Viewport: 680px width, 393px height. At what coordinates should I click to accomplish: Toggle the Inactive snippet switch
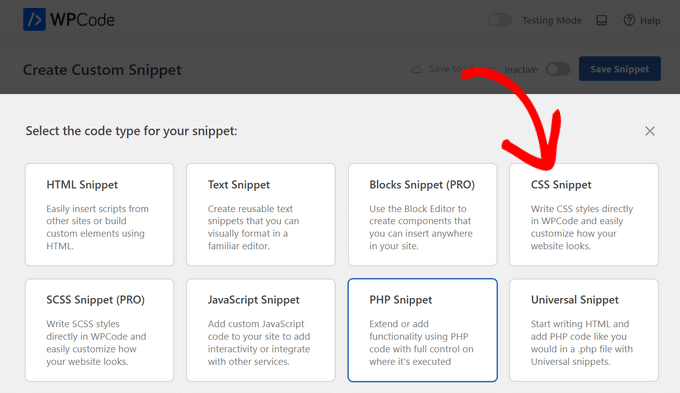(558, 69)
